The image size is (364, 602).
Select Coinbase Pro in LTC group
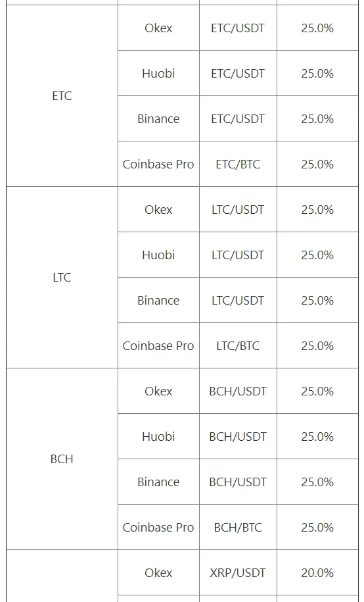pos(158,345)
